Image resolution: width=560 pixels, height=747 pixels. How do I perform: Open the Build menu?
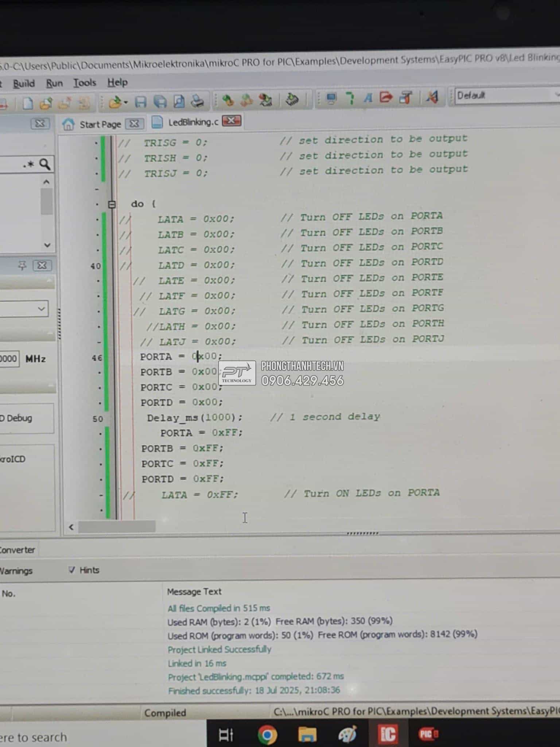pos(24,84)
